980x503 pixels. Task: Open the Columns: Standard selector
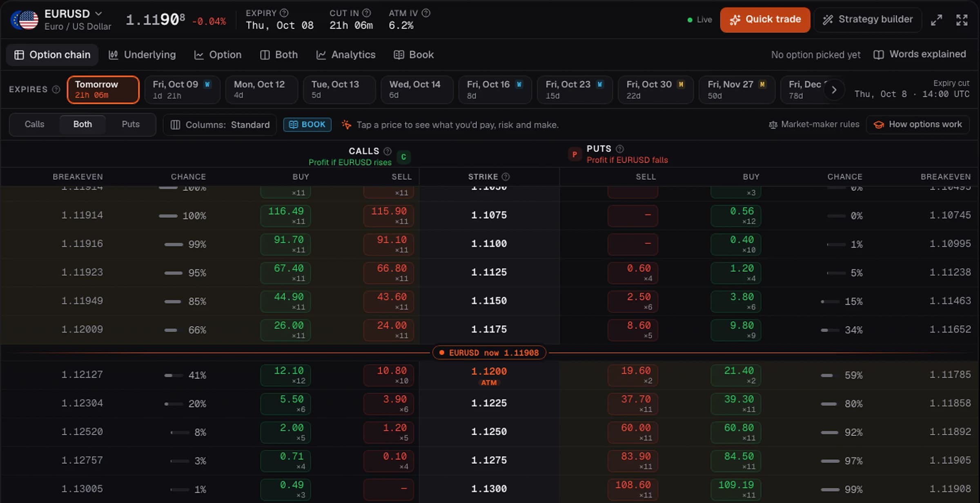220,125
